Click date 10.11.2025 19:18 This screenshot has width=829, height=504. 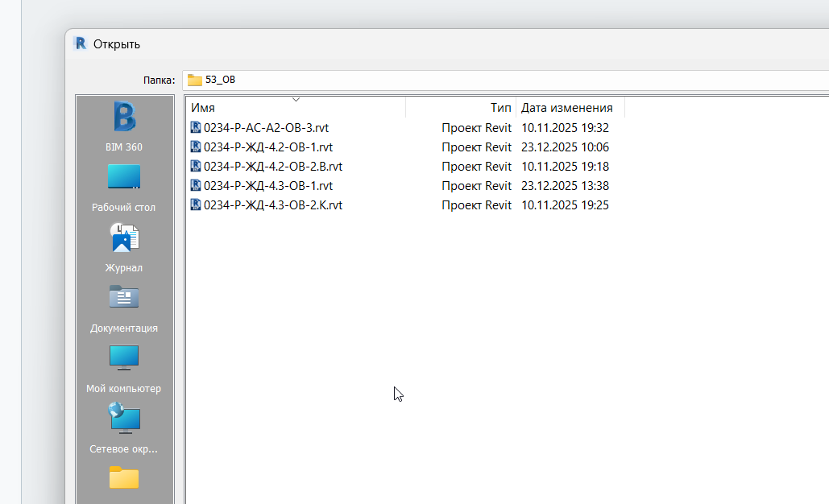click(566, 167)
